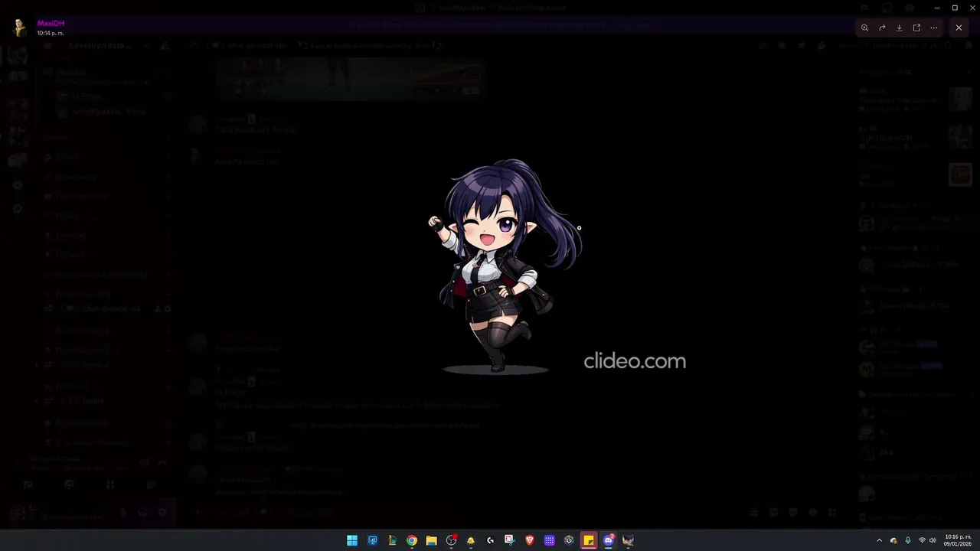
Task: Open Snipping Tool from the taskbar
Action: 510,540
